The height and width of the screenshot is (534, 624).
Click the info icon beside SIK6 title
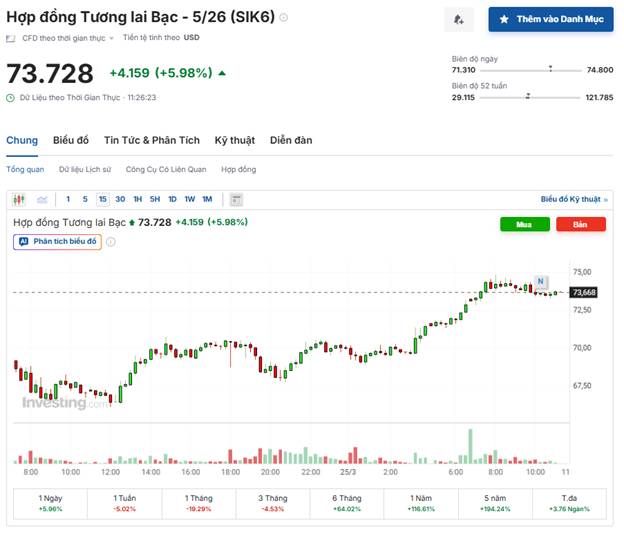[283, 18]
